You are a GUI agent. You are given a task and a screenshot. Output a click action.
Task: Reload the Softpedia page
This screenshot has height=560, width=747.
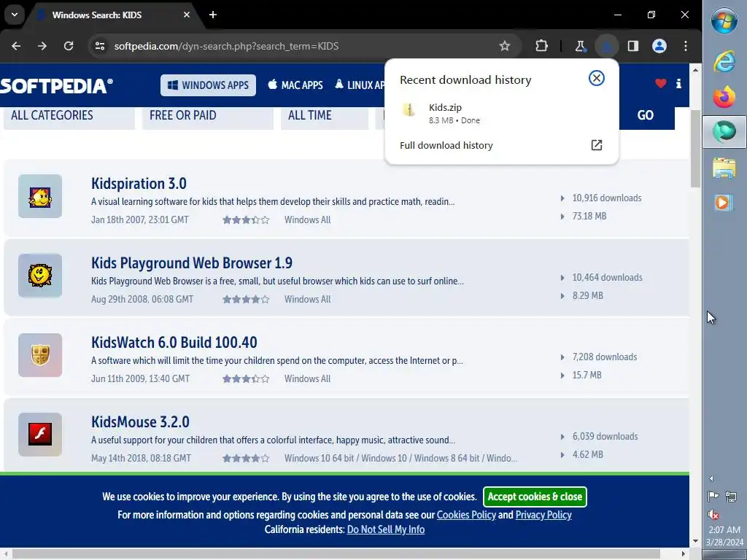(x=69, y=46)
